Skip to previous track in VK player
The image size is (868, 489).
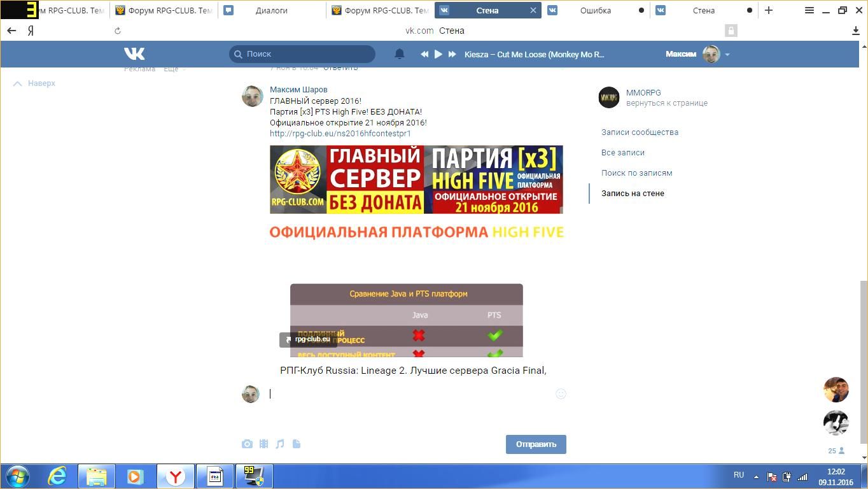coord(424,54)
